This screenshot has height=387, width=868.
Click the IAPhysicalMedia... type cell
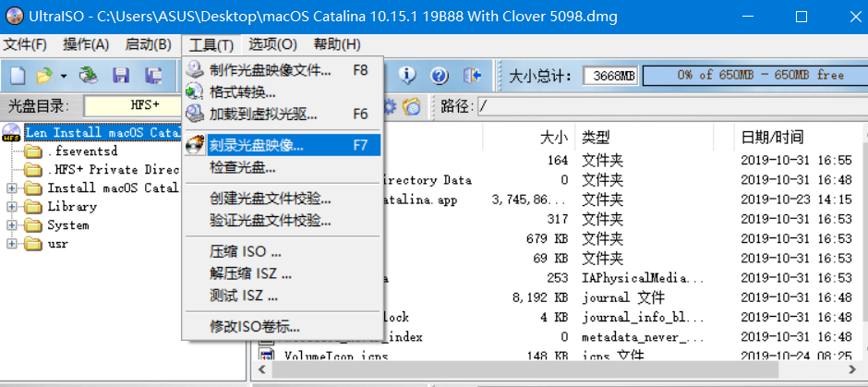(x=643, y=278)
